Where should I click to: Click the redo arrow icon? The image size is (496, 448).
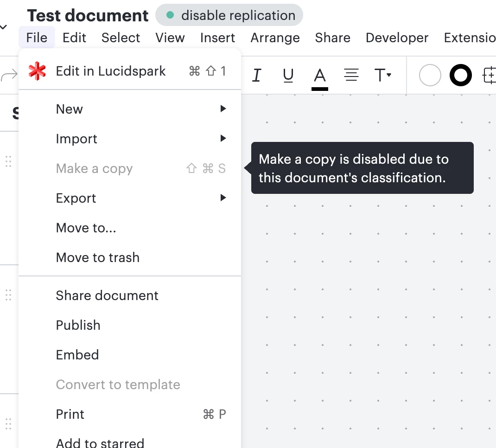(9, 75)
